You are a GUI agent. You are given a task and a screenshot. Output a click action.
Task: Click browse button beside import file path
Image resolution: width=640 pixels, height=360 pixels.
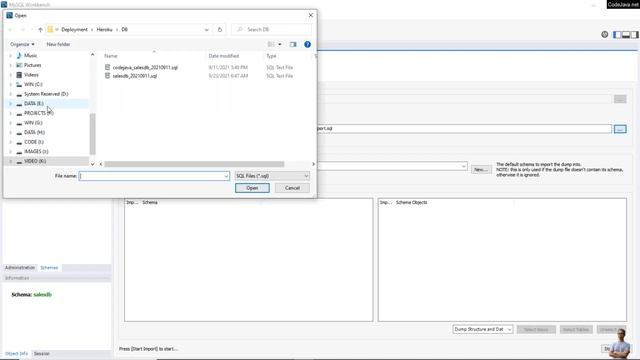pyautogui.click(x=620, y=129)
